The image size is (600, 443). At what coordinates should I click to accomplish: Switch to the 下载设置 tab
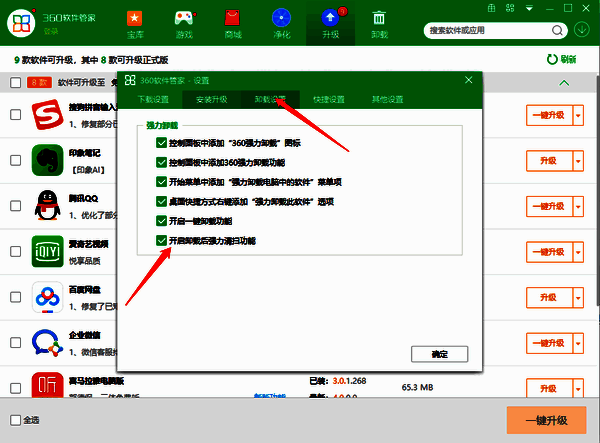[155, 99]
